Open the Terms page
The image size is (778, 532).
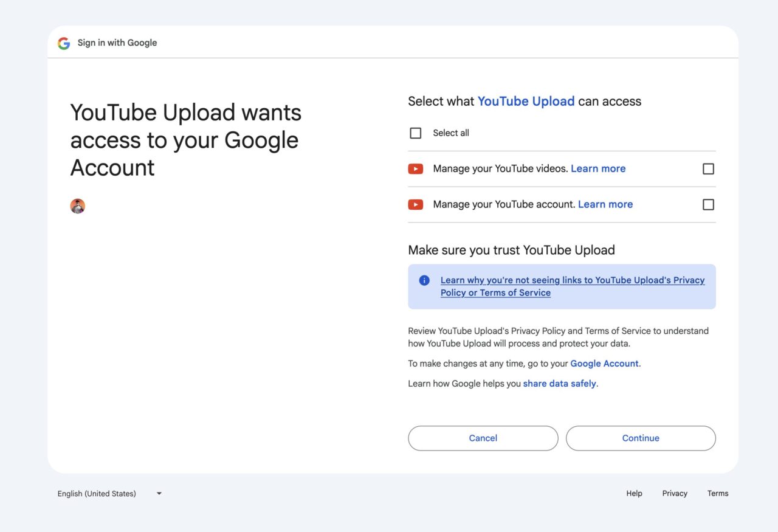(718, 493)
